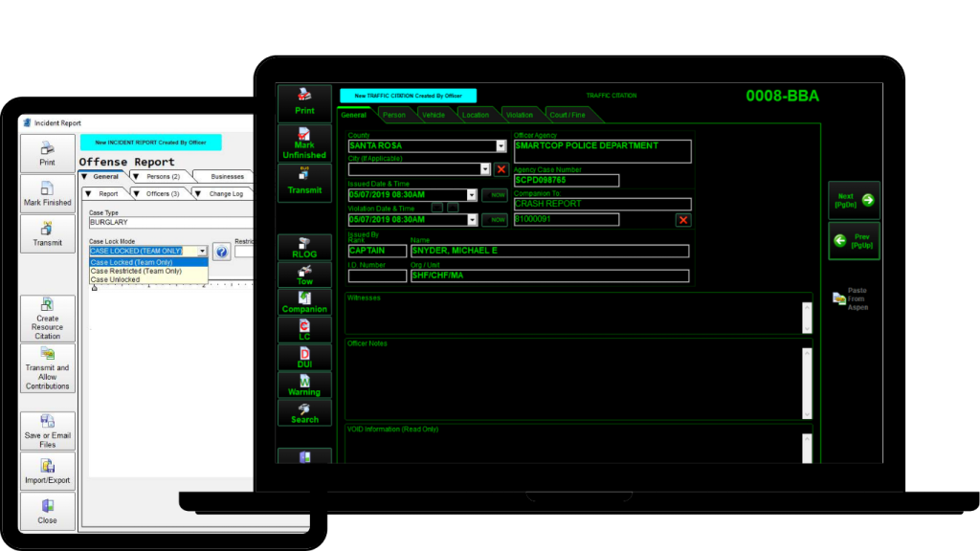Image resolution: width=980 pixels, height=551 pixels.
Task: Click the Import/Export icon
Action: (47, 470)
